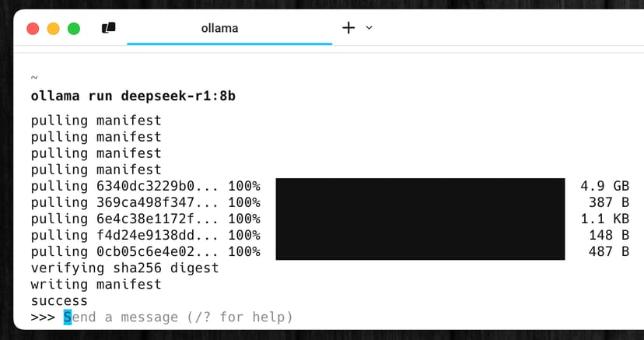Open a new tab with plus button
644x340 pixels.
[348, 28]
